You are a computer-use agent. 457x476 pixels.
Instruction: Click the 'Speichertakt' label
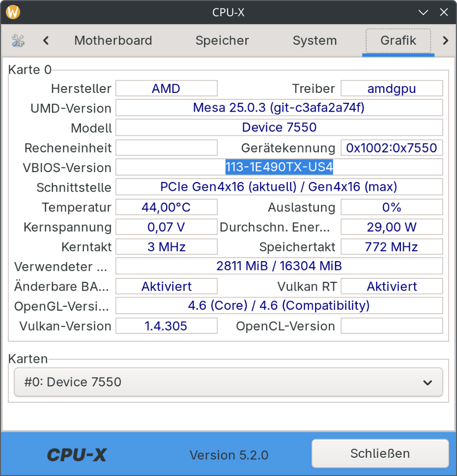[297, 247]
